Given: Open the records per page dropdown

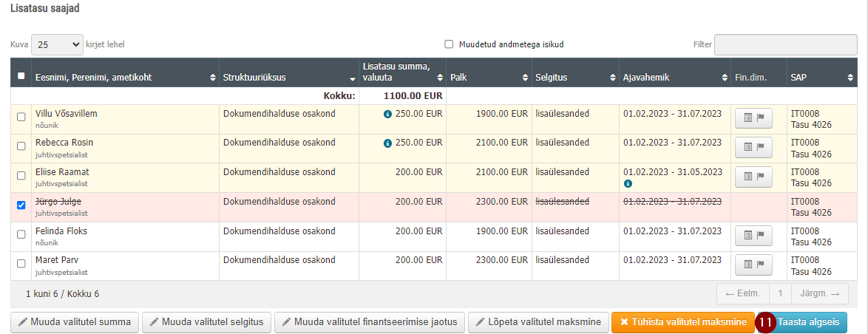Looking at the screenshot, I should (x=57, y=45).
